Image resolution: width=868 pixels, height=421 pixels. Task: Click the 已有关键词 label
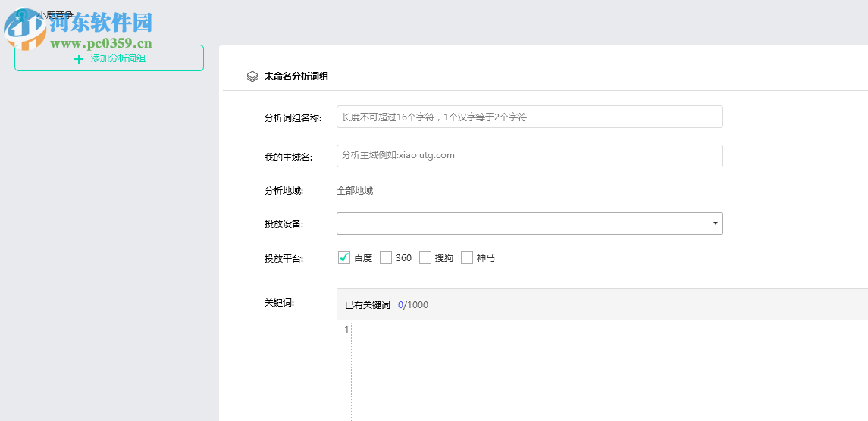point(368,305)
